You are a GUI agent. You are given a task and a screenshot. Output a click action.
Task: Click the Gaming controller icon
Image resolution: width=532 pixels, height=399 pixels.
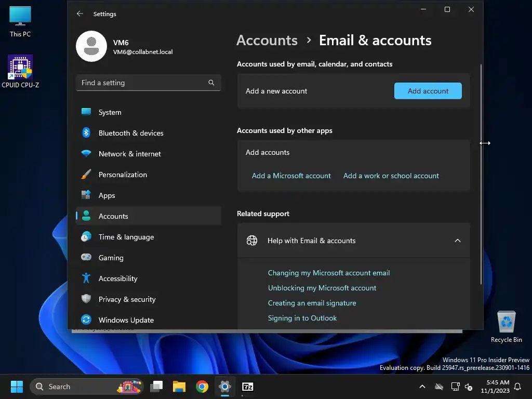[x=86, y=257]
